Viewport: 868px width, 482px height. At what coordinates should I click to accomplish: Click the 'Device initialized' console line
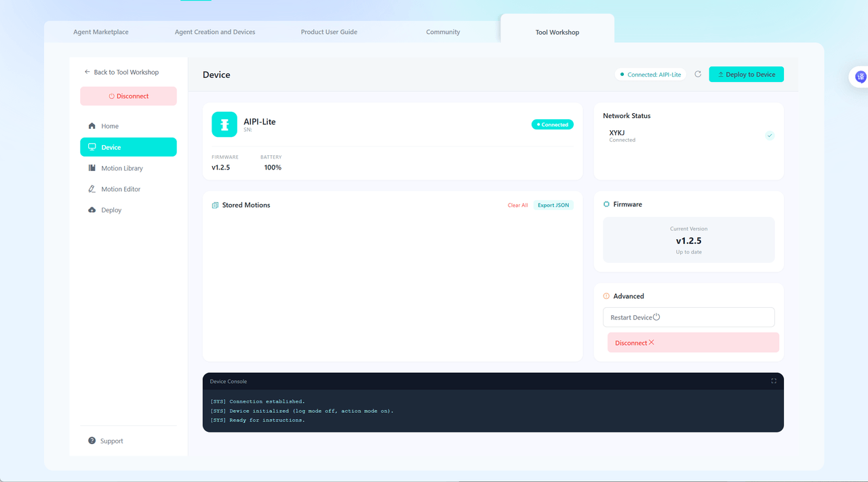click(302, 411)
